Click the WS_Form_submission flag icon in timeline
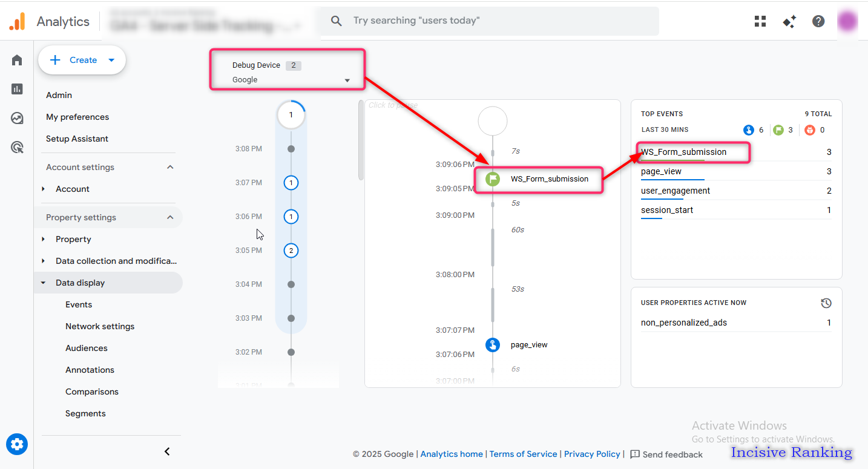The image size is (868, 469). point(493,179)
